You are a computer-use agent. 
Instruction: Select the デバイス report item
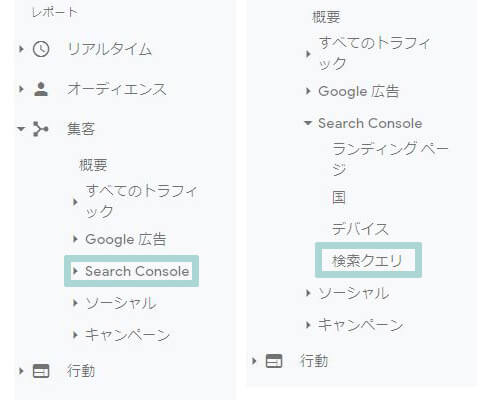[x=360, y=229]
